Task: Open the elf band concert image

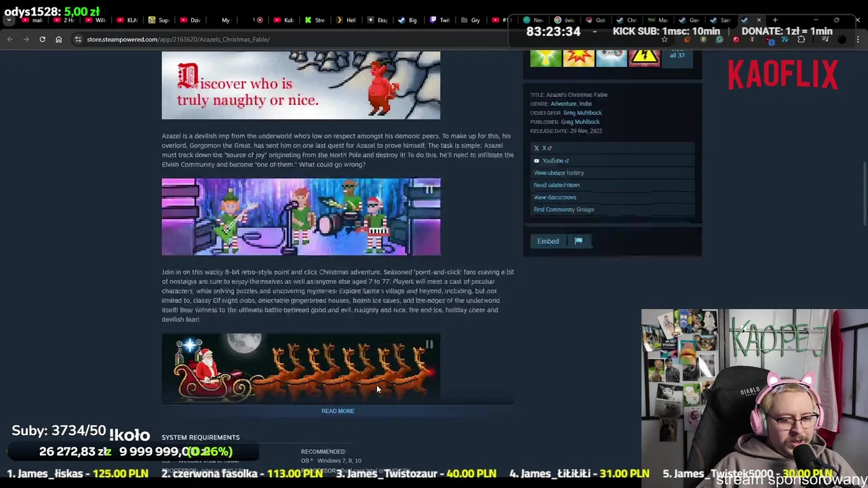Action: (301, 217)
